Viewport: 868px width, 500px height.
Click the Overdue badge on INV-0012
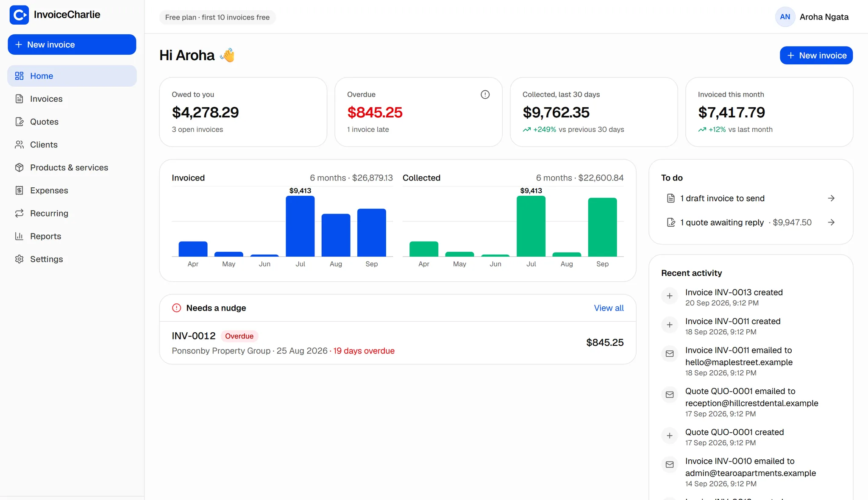(x=239, y=336)
